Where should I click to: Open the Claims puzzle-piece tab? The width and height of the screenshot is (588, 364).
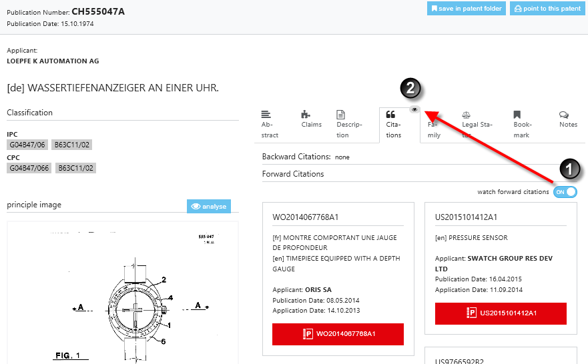(x=306, y=114)
